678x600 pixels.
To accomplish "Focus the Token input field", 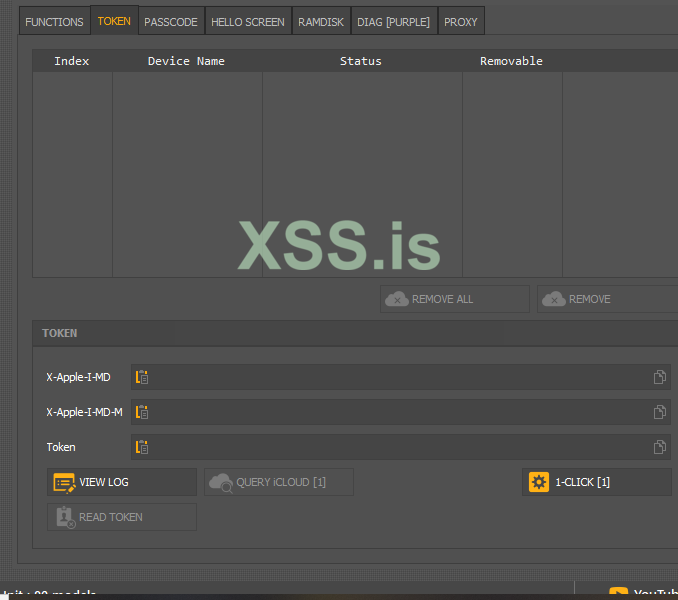I will (x=400, y=447).
